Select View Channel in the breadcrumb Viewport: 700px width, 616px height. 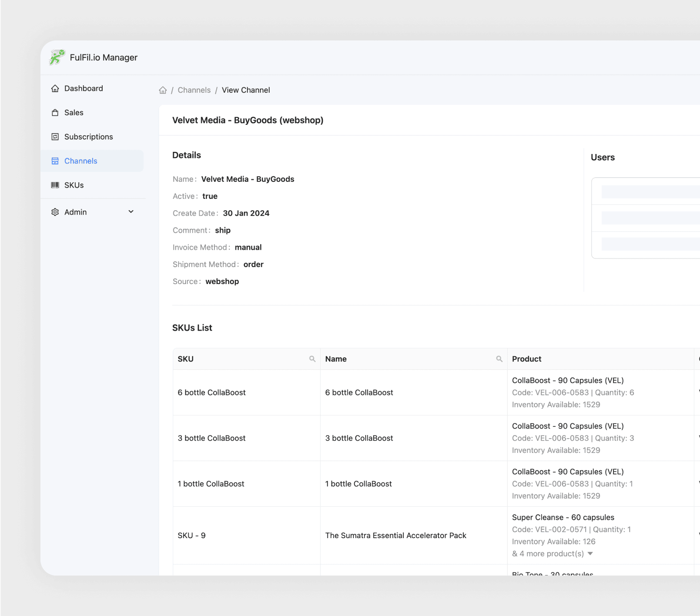[x=246, y=90]
